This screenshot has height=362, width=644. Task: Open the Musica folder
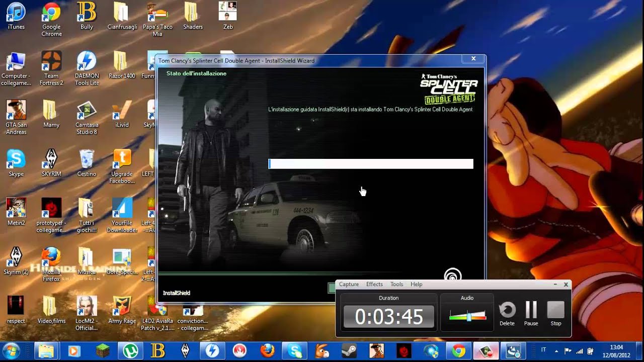[x=87, y=261]
